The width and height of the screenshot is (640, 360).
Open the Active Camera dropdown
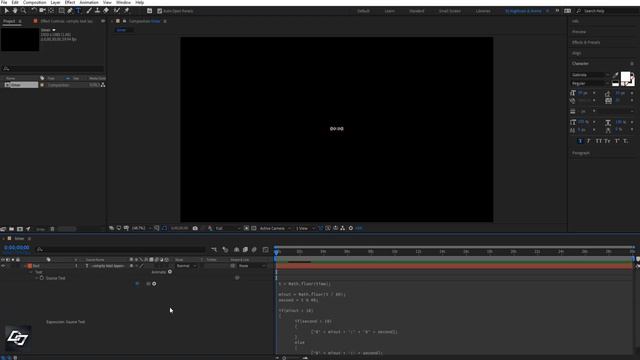[x=275, y=228]
